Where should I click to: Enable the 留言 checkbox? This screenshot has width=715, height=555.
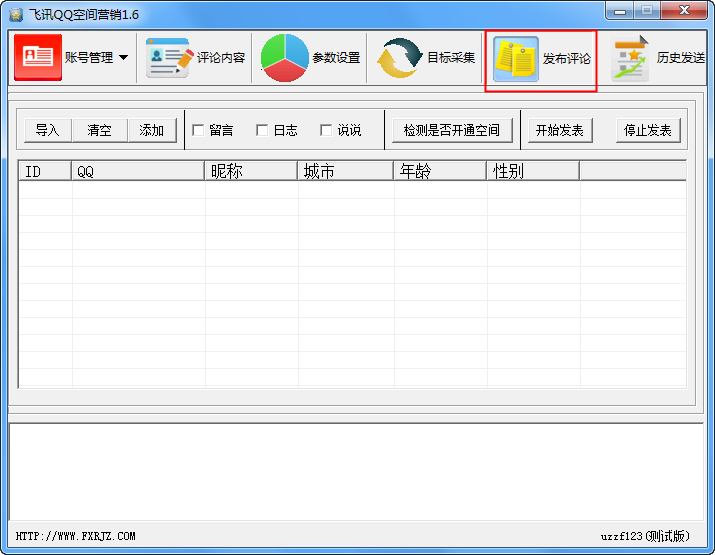[x=198, y=130]
